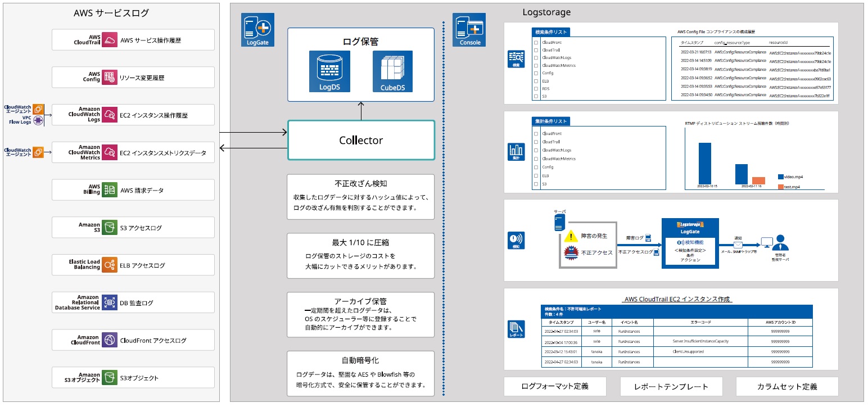Screen dimensions: 868x407
Task: Click the カラムセット定義 button
Action: tap(787, 387)
